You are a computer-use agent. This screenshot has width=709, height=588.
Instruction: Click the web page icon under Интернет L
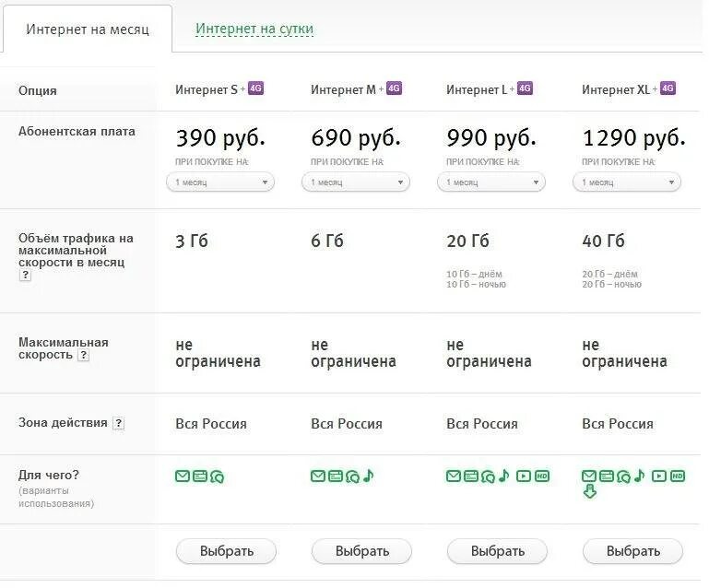(x=470, y=476)
